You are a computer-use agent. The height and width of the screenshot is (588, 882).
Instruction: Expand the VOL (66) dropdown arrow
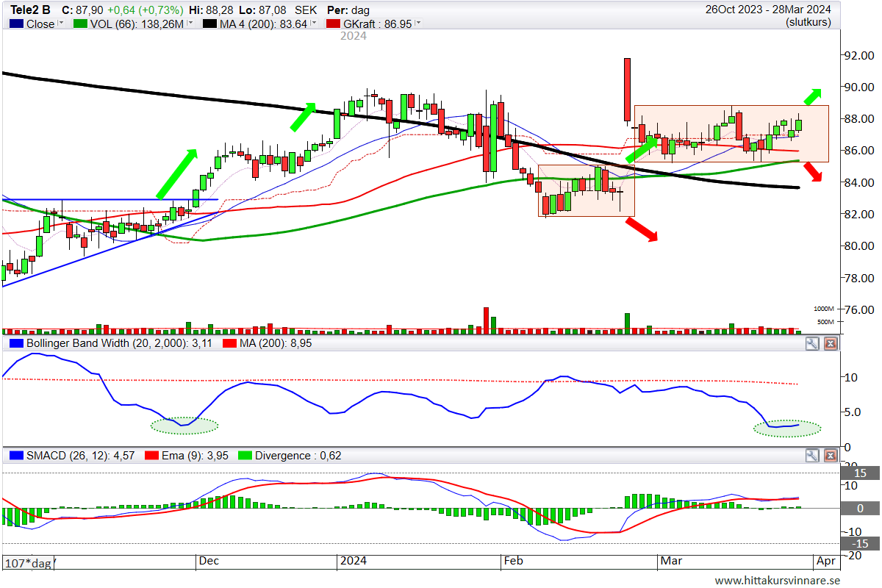190,24
